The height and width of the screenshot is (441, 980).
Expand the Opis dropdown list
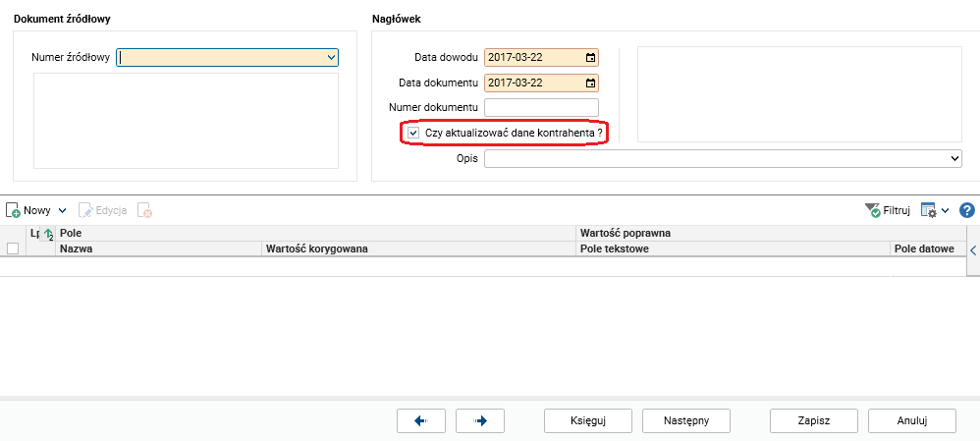click(954, 158)
